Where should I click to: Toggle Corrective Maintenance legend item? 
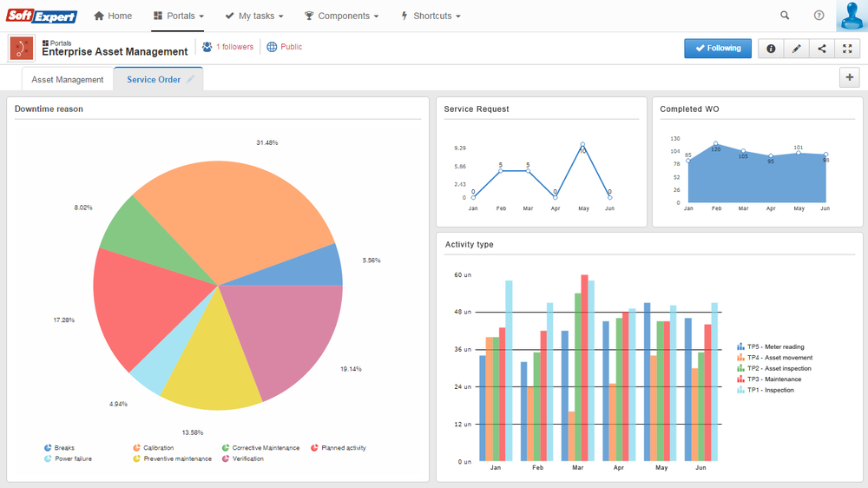(260, 447)
